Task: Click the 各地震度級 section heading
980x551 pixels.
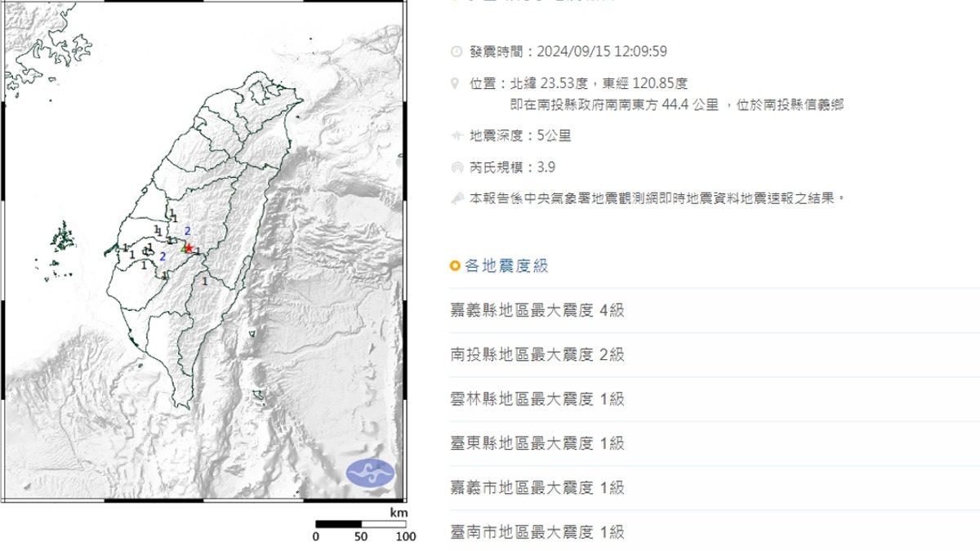Action: (506, 265)
